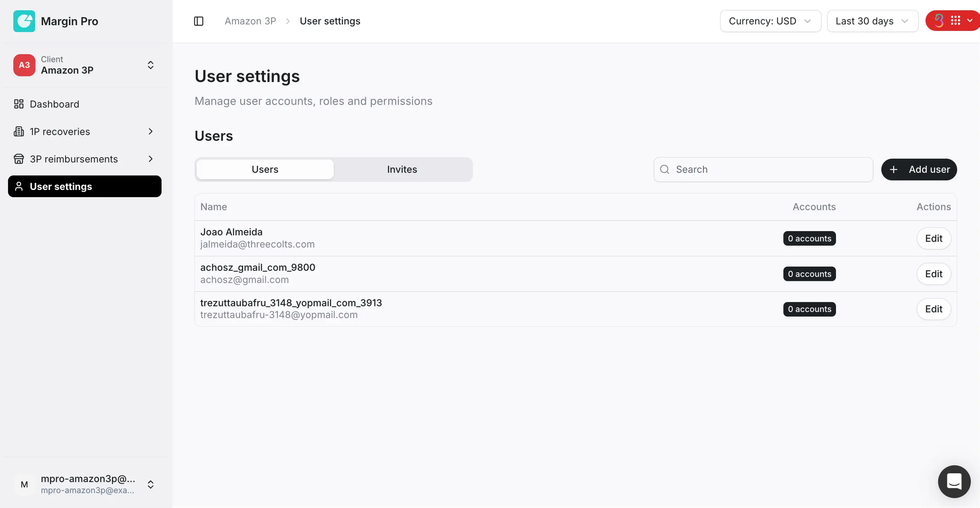Select the Users tab
This screenshot has width=980, height=508.
coord(265,169)
